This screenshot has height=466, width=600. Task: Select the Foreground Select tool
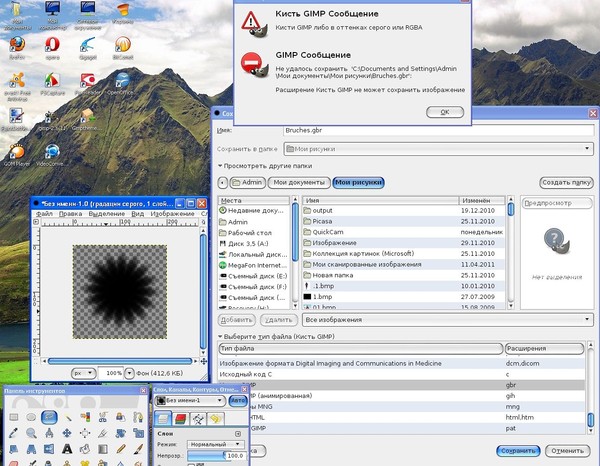click(121, 417)
